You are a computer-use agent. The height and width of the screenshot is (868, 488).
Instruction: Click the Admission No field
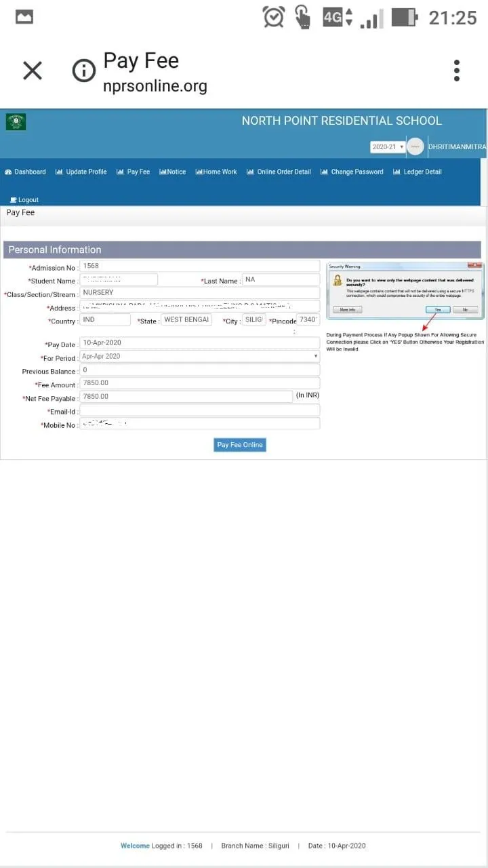(x=200, y=267)
